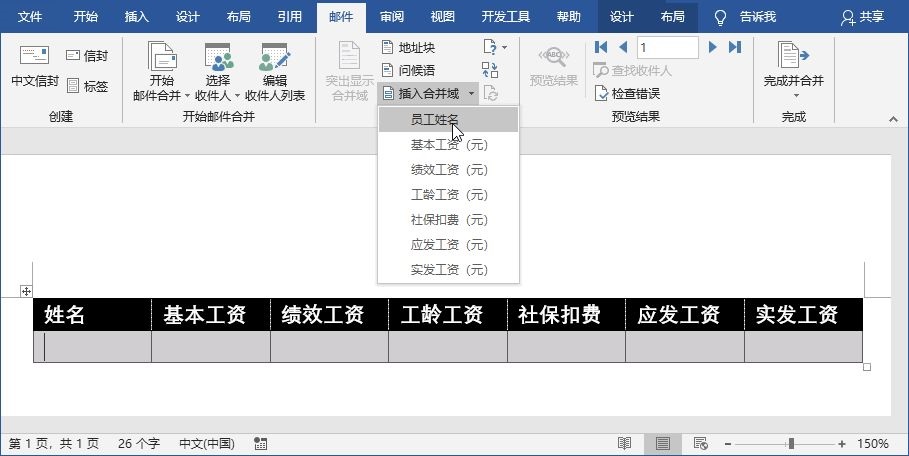Image resolution: width=909 pixels, height=456 pixels.
Task: Click 告诉我 lightbulb search
Action: pos(745,17)
